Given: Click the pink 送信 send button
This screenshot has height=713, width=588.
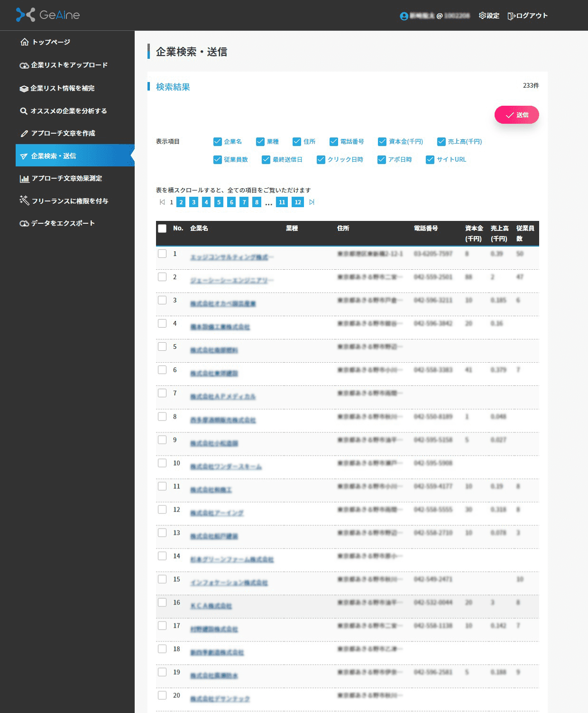Looking at the screenshot, I should coord(517,115).
